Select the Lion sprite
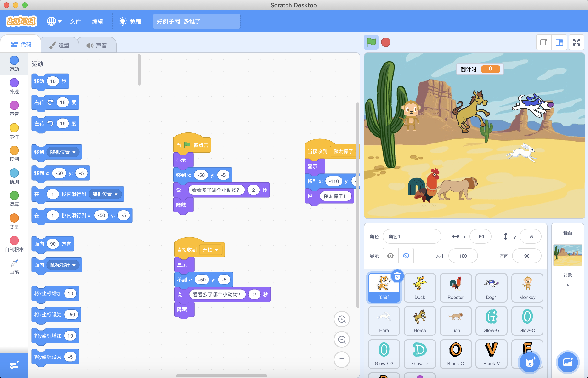The image size is (588, 378). [456, 321]
